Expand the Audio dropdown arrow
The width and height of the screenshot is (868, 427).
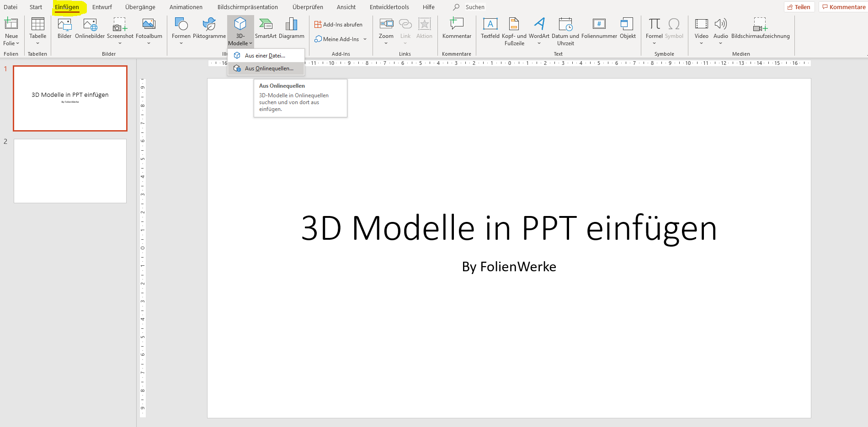[x=720, y=43]
